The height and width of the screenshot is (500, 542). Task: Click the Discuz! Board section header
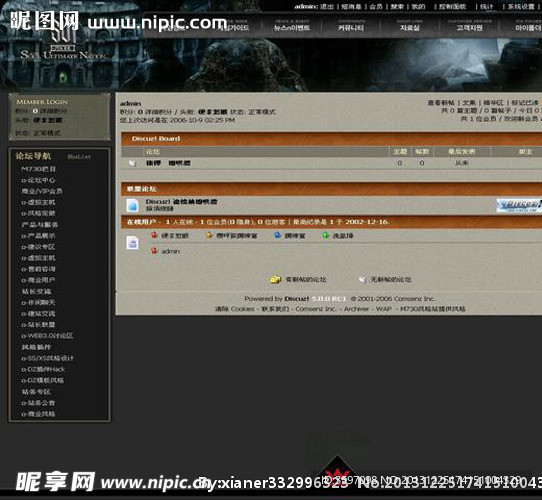click(x=156, y=139)
